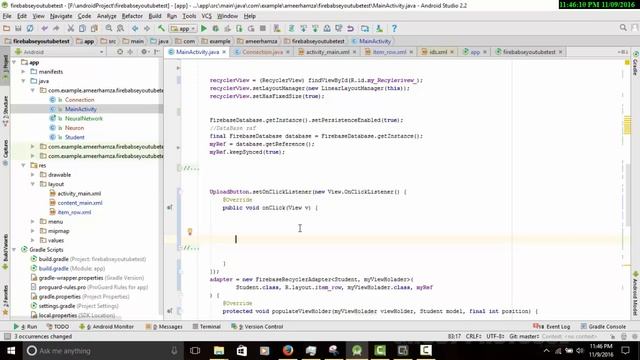
Task: Open the Terminal tool window
Action: [207, 327]
